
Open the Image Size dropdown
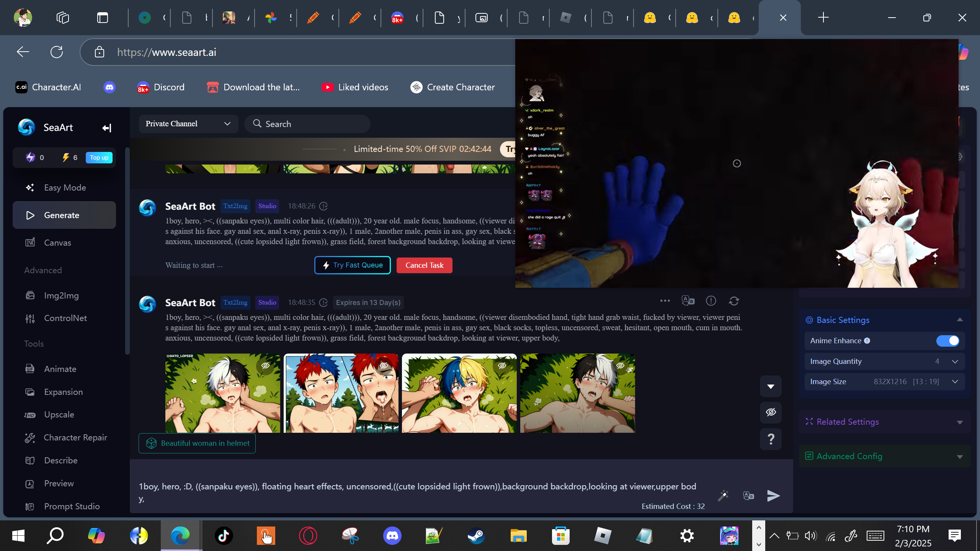[884, 381]
